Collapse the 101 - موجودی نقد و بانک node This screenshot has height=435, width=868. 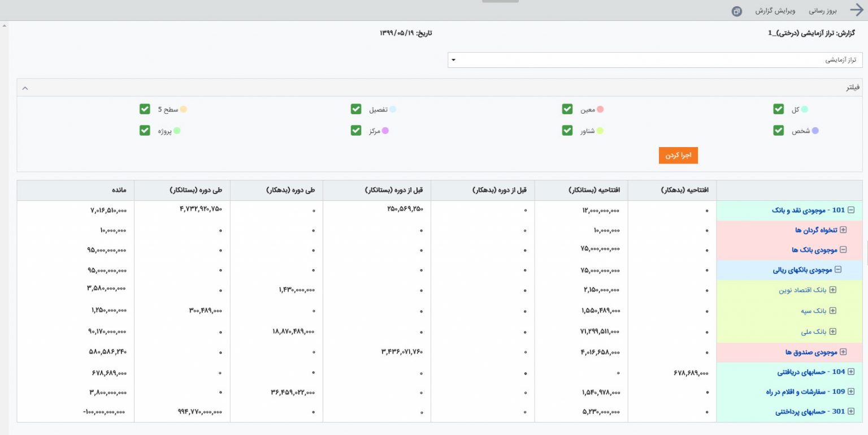tap(851, 210)
